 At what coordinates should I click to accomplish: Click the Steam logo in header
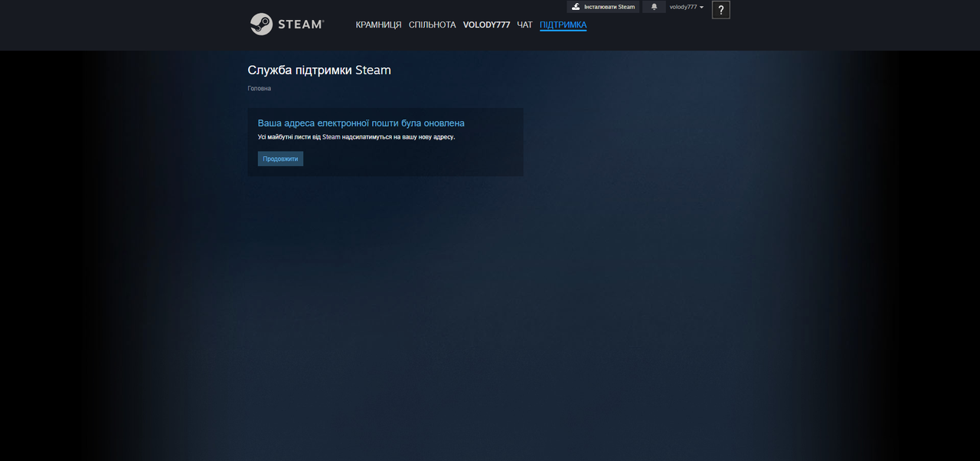pos(287,24)
